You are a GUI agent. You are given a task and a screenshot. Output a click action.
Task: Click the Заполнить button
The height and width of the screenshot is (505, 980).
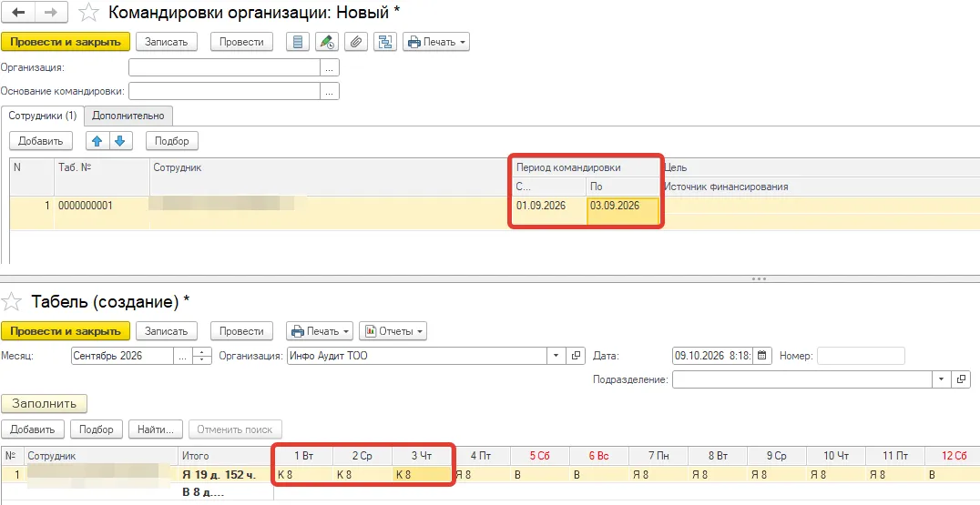tap(45, 403)
